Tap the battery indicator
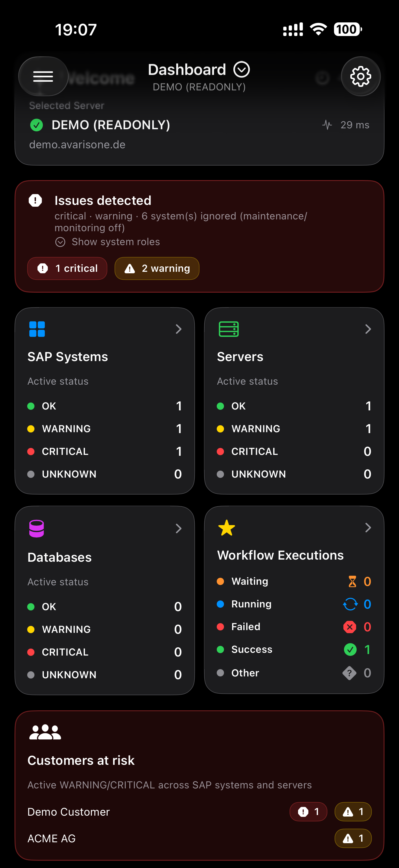This screenshot has width=399, height=868. coord(348,29)
